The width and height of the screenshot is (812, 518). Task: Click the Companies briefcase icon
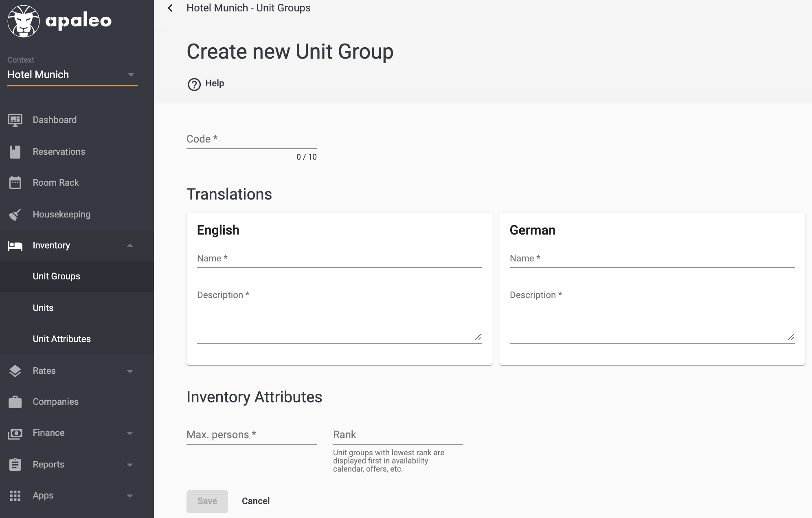click(15, 402)
